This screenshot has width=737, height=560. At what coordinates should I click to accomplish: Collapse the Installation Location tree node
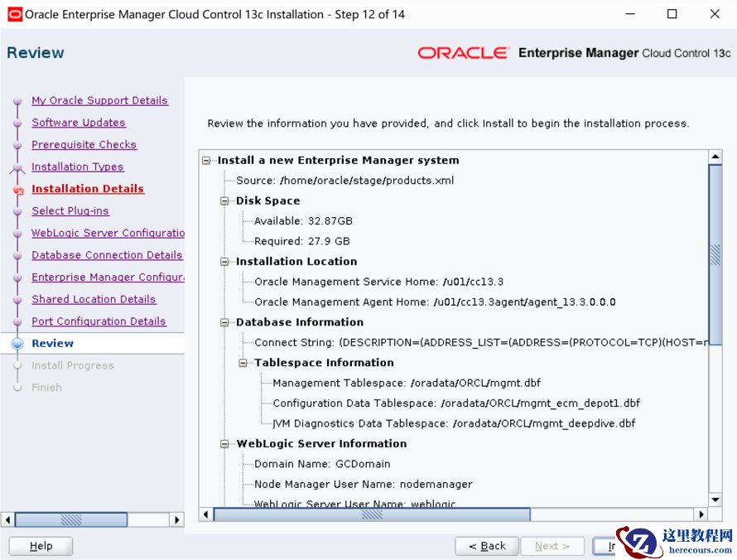(x=224, y=262)
